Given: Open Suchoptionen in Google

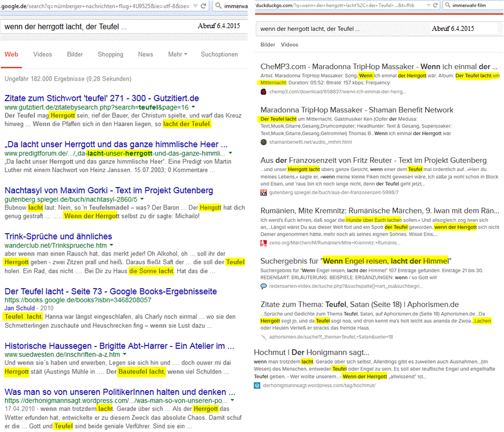Looking at the screenshot, I should pyautogui.click(x=219, y=54).
